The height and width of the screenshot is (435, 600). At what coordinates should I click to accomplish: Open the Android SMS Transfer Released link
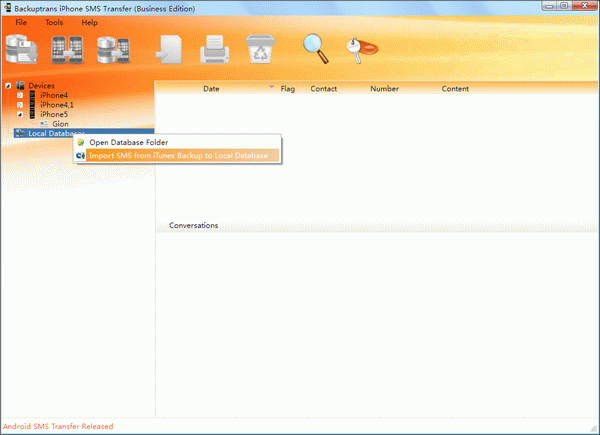click(58, 426)
